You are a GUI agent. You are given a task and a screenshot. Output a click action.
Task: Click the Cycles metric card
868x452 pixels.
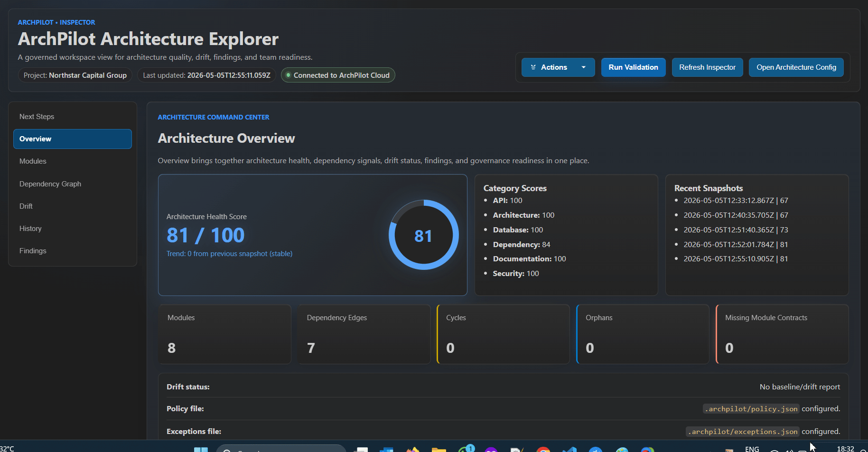503,334
